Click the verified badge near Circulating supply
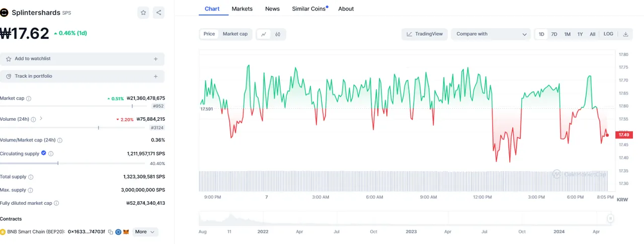The height and width of the screenshot is (244, 644). [x=44, y=153]
